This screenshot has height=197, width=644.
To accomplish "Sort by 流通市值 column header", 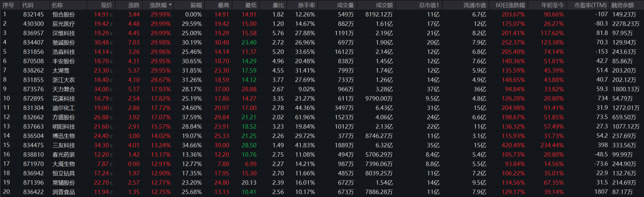I will click(474, 5).
